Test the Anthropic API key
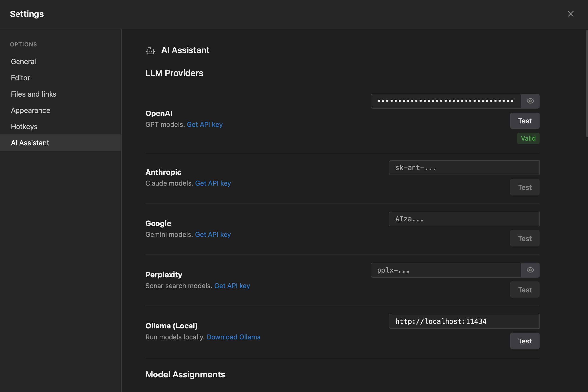Viewport: 588px width, 392px height. click(525, 187)
